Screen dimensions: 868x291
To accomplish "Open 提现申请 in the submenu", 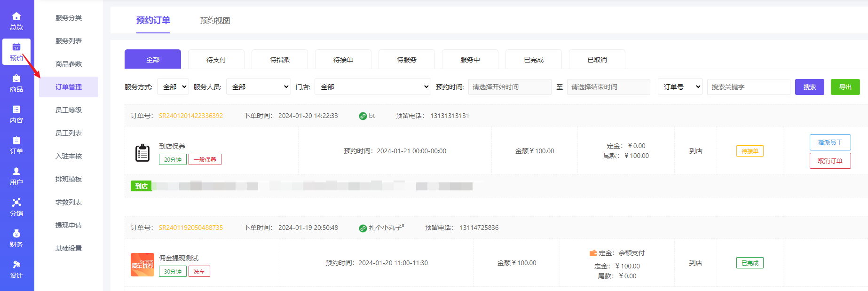I will point(69,225).
